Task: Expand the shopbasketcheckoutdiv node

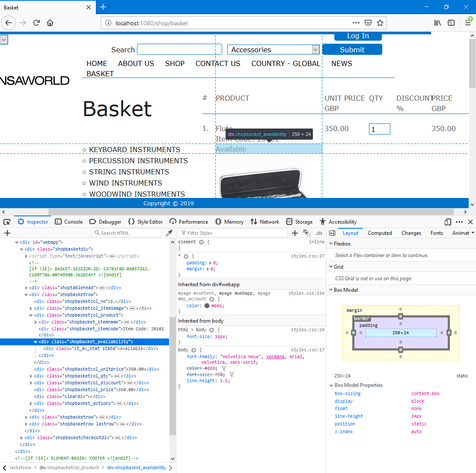Action: coord(21,438)
